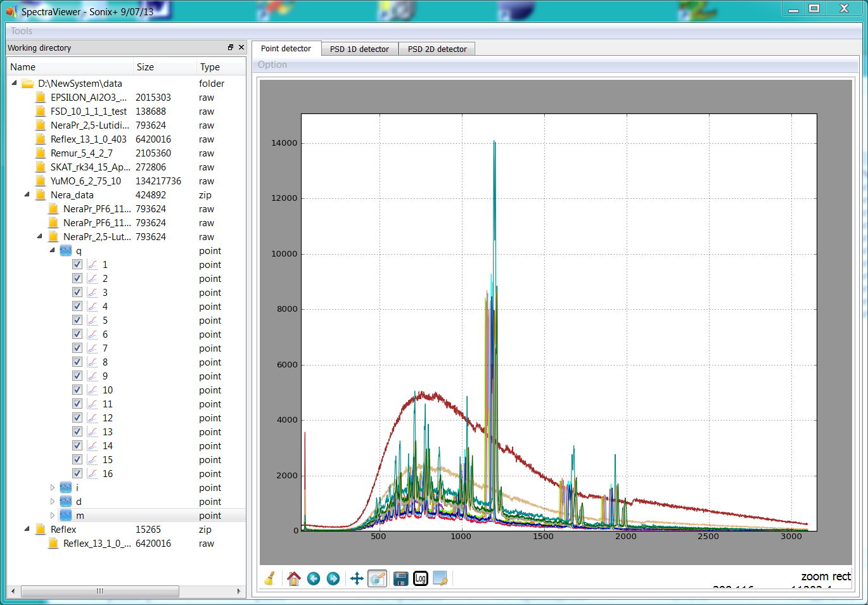Click the broom clear plot icon
Screen dimensions: 868x605
point(269,578)
